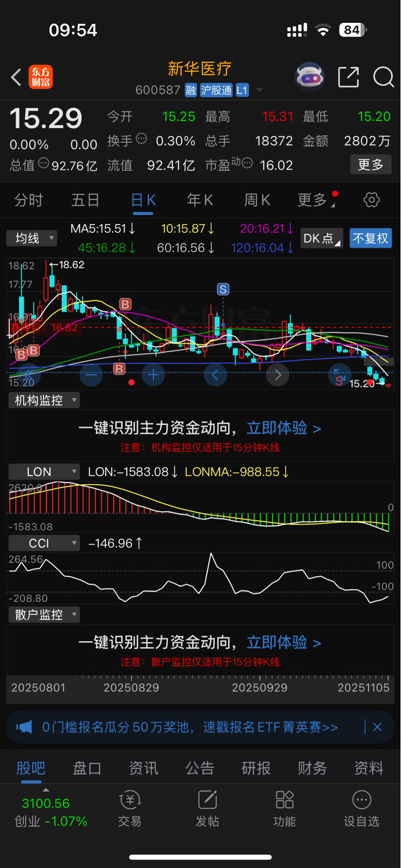This screenshot has height=868, width=401.
Task: Tap the info icon beside 市盈
Action: click(x=248, y=163)
